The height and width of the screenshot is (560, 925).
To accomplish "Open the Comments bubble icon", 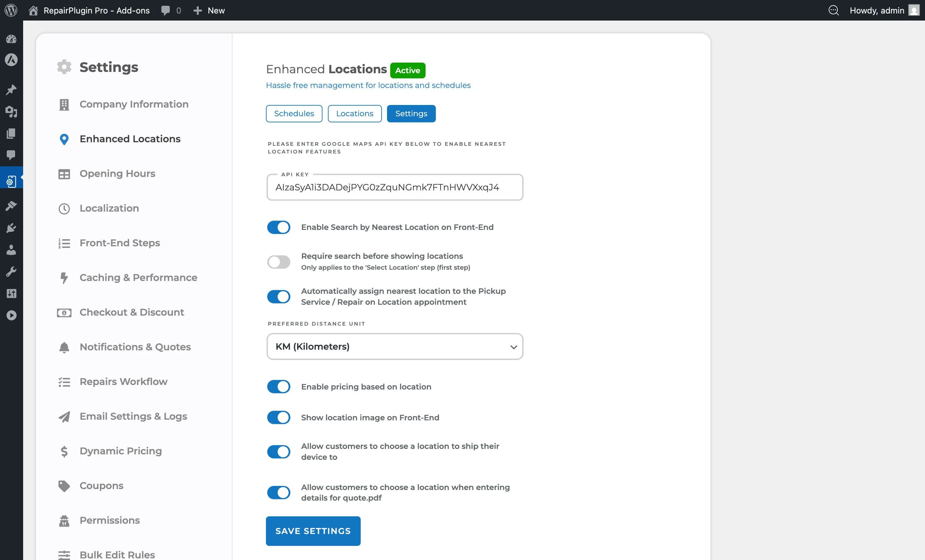I will (x=11, y=155).
